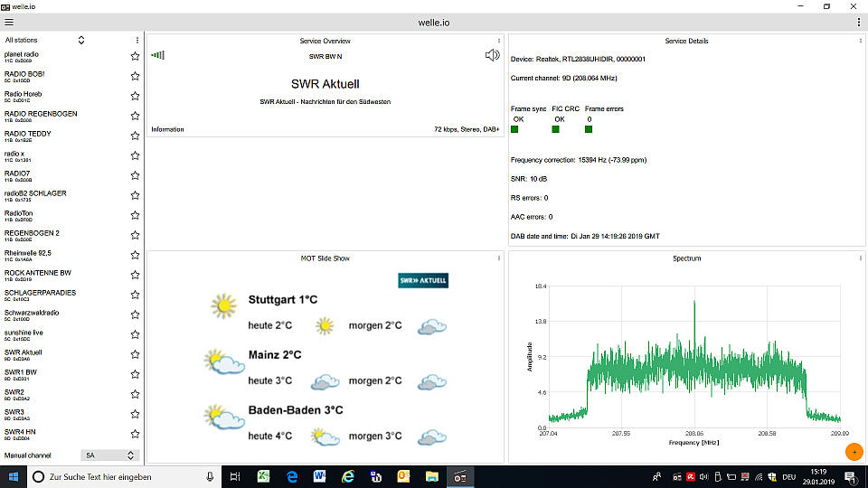Open Windows Start menu
The image size is (868, 488).
point(14,476)
